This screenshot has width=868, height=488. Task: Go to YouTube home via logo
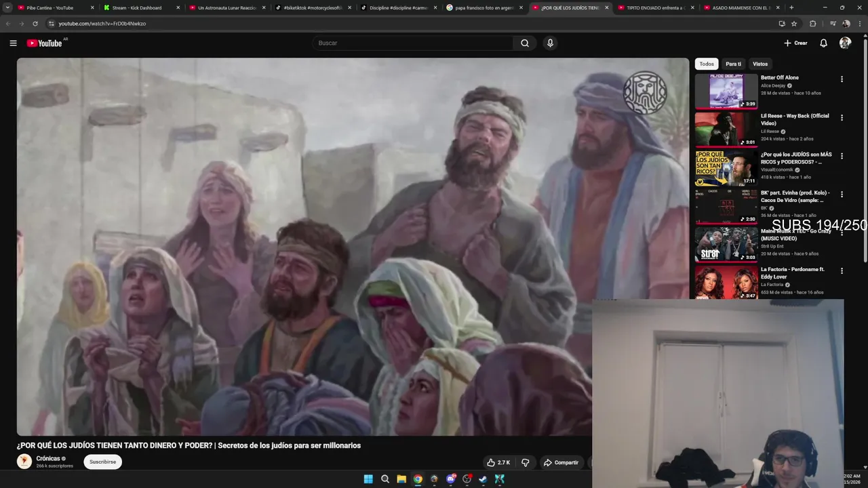pos(44,43)
